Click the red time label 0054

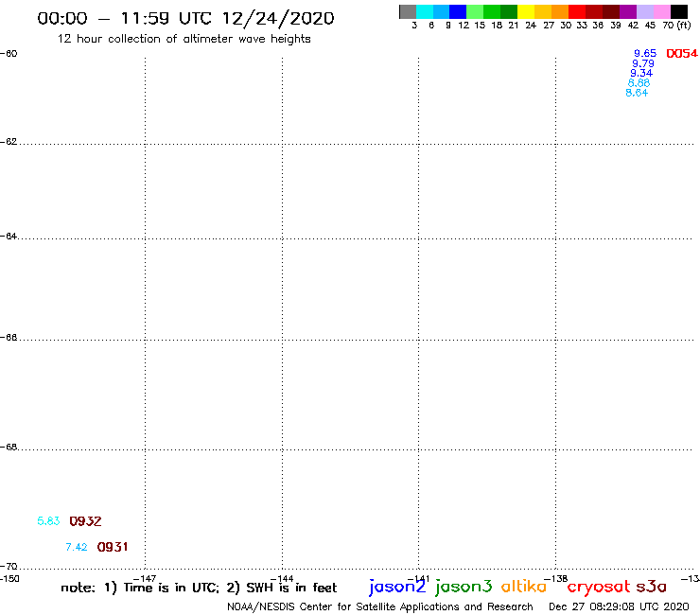pyautogui.click(x=682, y=54)
